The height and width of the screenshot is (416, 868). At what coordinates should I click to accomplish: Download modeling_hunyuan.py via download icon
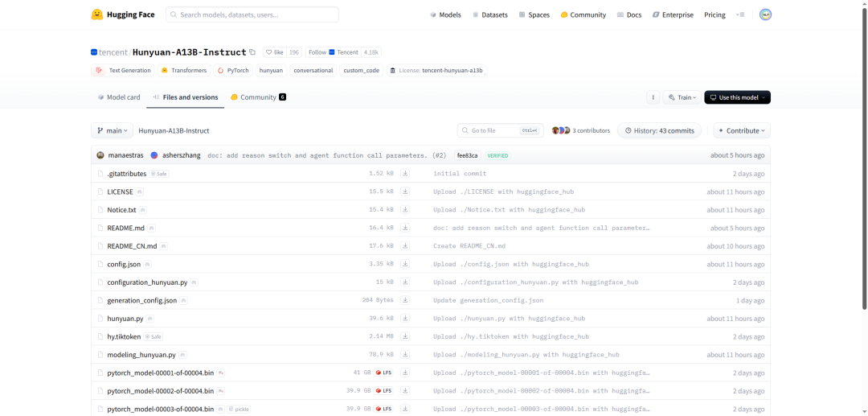pos(405,355)
